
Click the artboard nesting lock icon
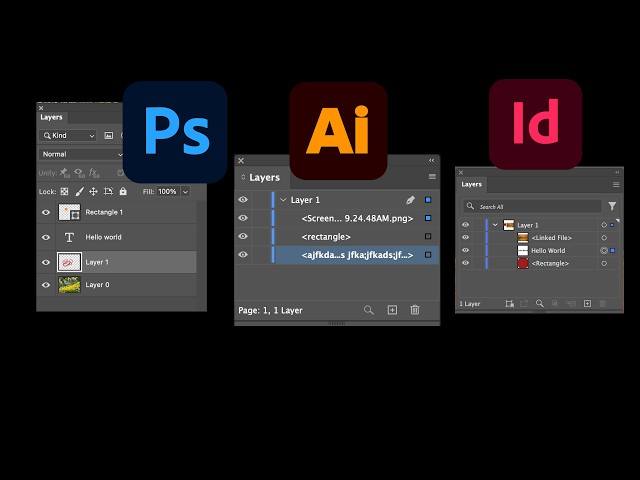(x=108, y=191)
